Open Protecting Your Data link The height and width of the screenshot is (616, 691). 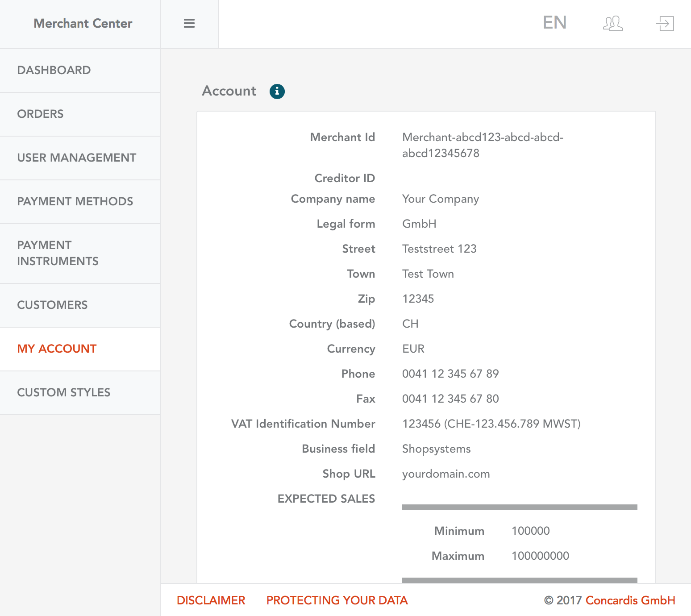(337, 600)
